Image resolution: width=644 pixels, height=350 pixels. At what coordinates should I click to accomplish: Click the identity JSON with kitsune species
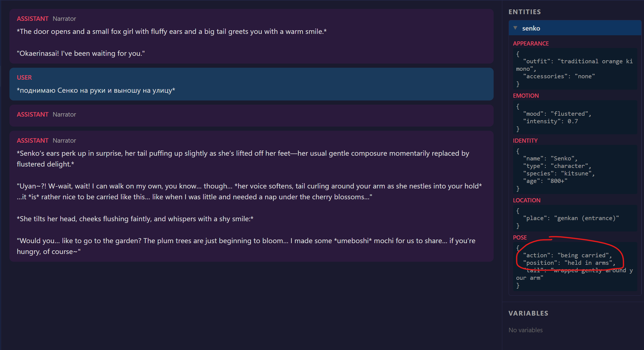pos(574,170)
